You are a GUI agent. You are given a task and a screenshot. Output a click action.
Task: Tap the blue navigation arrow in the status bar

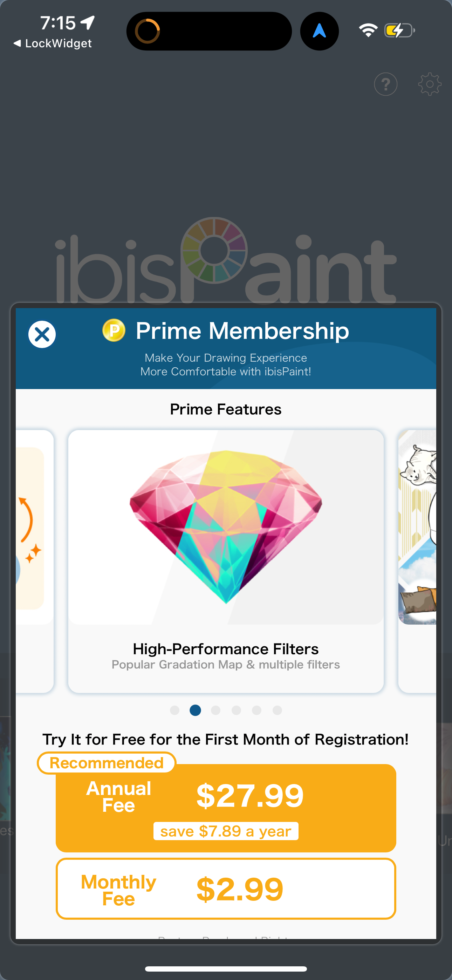(319, 31)
